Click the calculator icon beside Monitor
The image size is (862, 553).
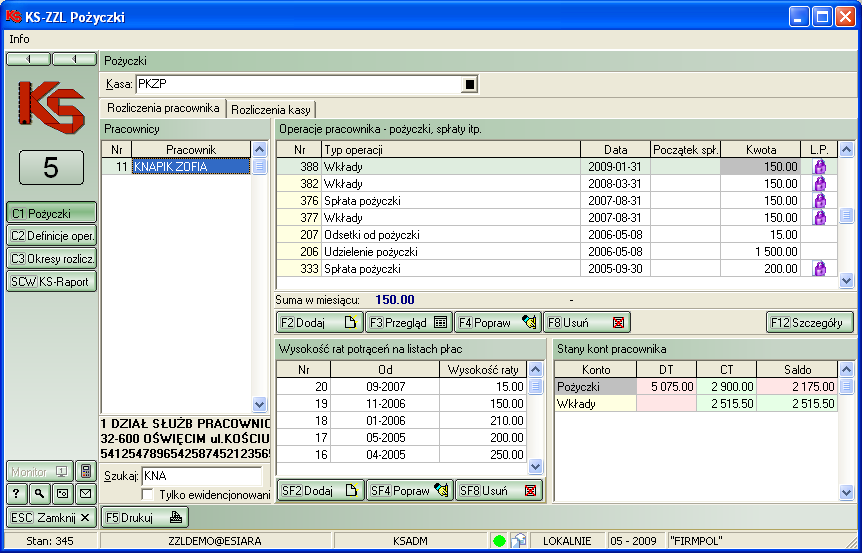86,471
